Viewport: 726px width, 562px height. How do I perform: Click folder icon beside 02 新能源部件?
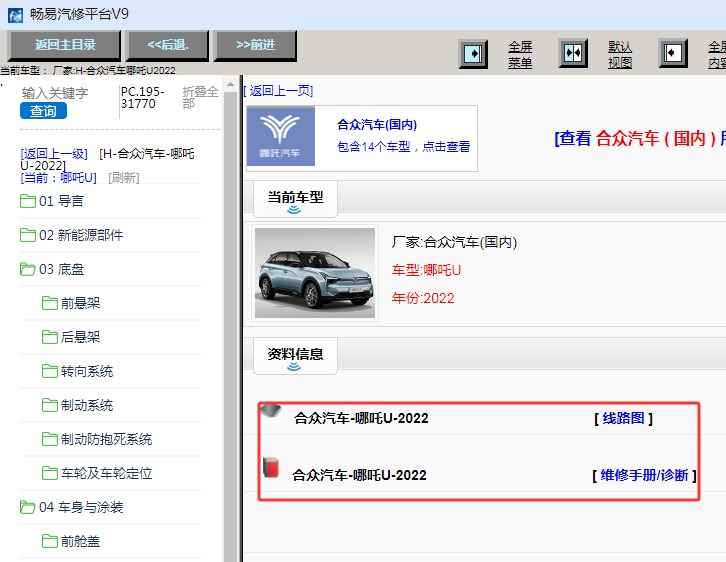click(28, 235)
